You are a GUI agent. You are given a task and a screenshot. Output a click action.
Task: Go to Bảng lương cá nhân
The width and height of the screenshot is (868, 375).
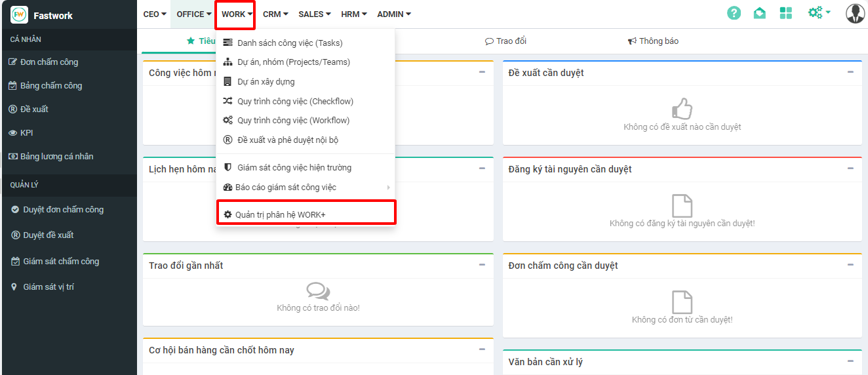[x=56, y=157]
